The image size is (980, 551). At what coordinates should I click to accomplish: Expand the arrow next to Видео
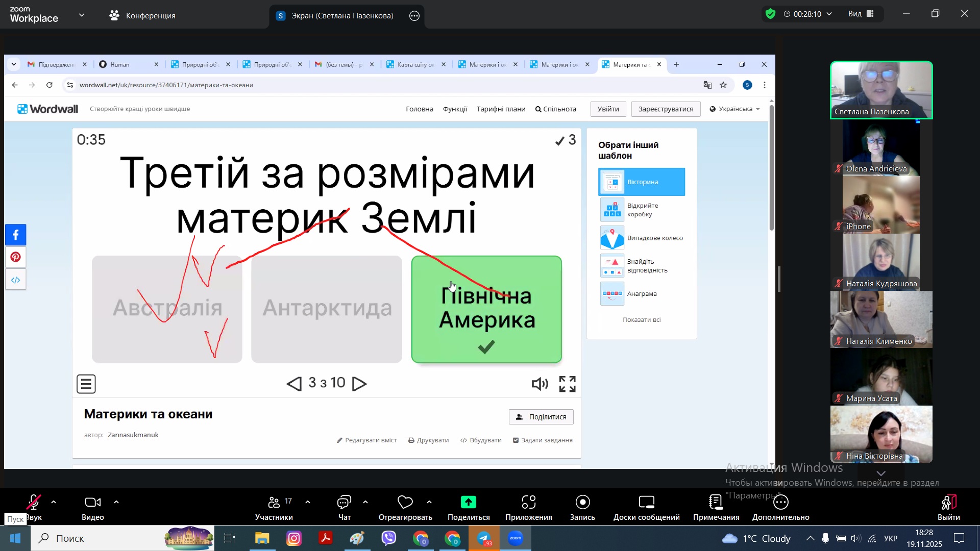tap(116, 503)
